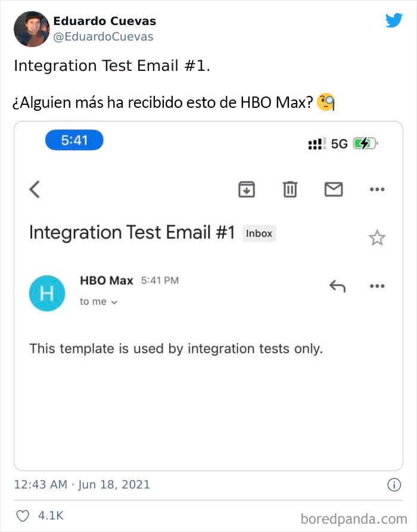Viewport: 417px width, 532px height.
Task: Go back using the left chevron arrow
Action: pos(35,189)
